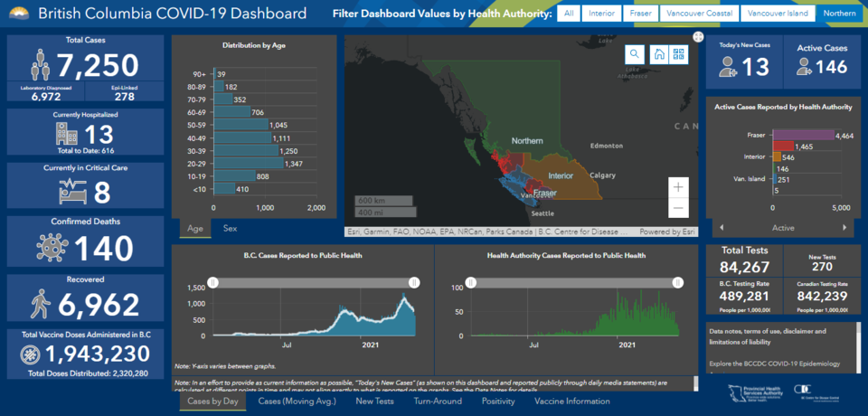Click the Active Cases person icon
Screen dimensions: 868x416
(x=803, y=67)
